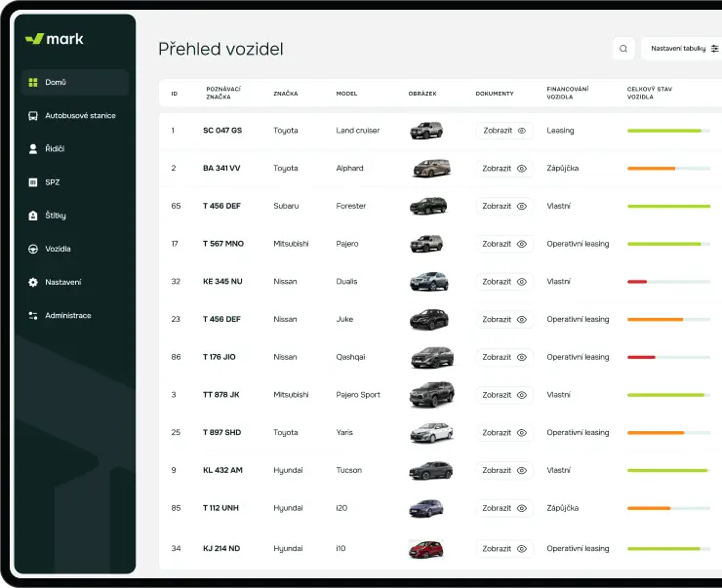Open the Řidiči section
Image resolution: width=722 pixels, height=588 pixels.
[74, 149]
